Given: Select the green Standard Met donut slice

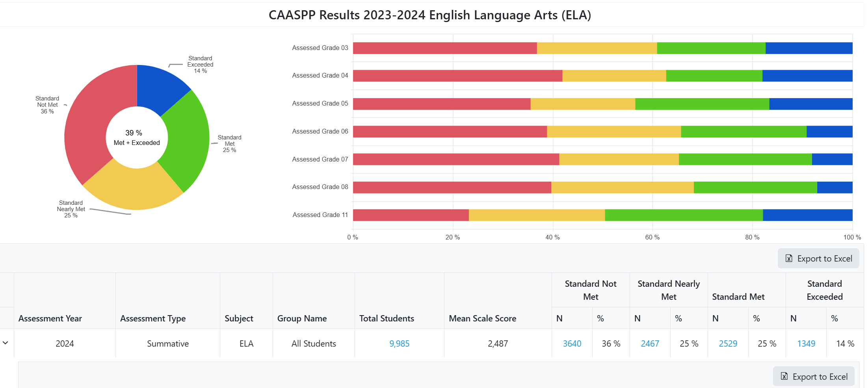Looking at the screenshot, I should point(188,140).
